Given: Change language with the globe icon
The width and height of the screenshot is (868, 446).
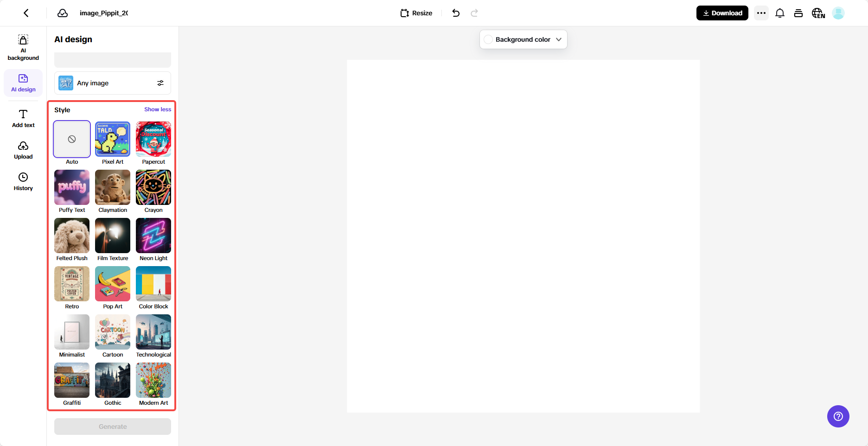Looking at the screenshot, I should point(818,13).
